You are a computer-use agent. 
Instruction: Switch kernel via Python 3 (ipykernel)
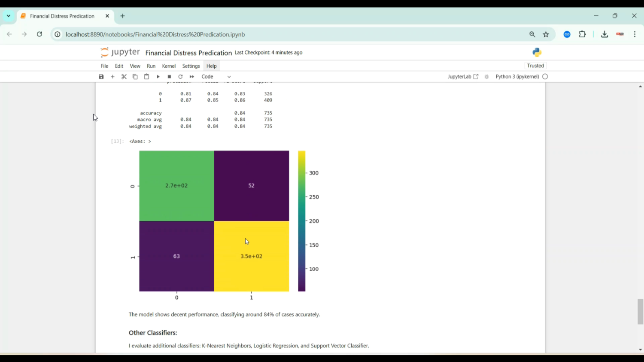click(x=517, y=77)
